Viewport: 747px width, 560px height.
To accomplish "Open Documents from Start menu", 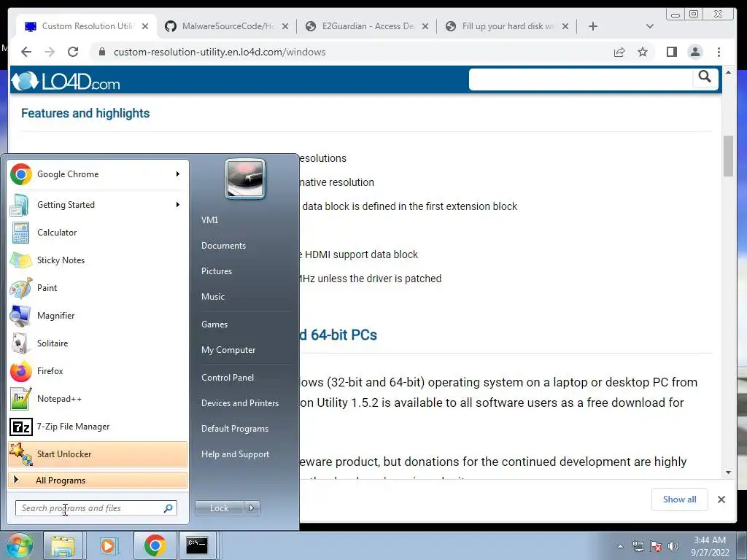I will (x=223, y=246).
